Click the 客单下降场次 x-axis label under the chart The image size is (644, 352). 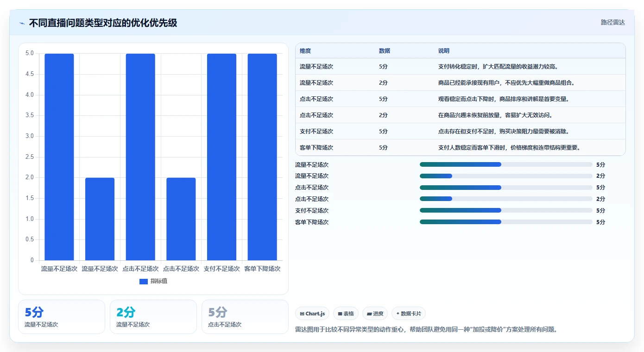pyautogui.click(x=262, y=269)
